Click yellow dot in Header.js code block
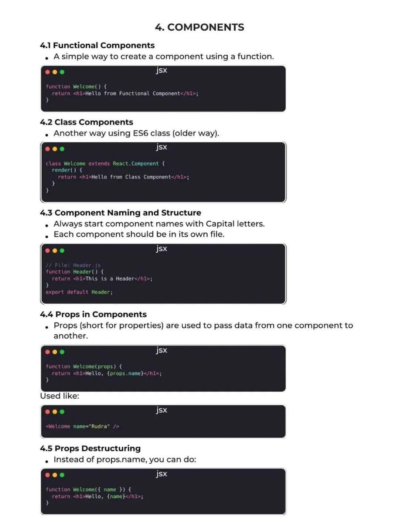Image resolution: width=399 pixels, height=532 pixels. click(x=55, y=250)
